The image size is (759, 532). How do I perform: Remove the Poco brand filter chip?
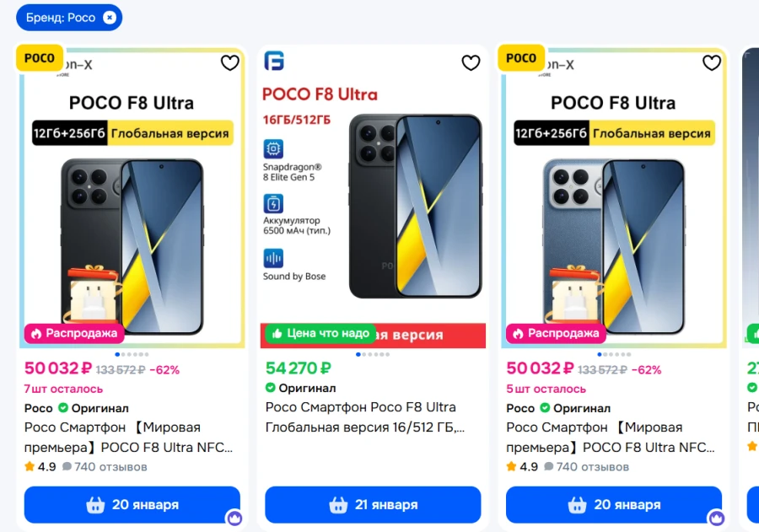point(109,18)
